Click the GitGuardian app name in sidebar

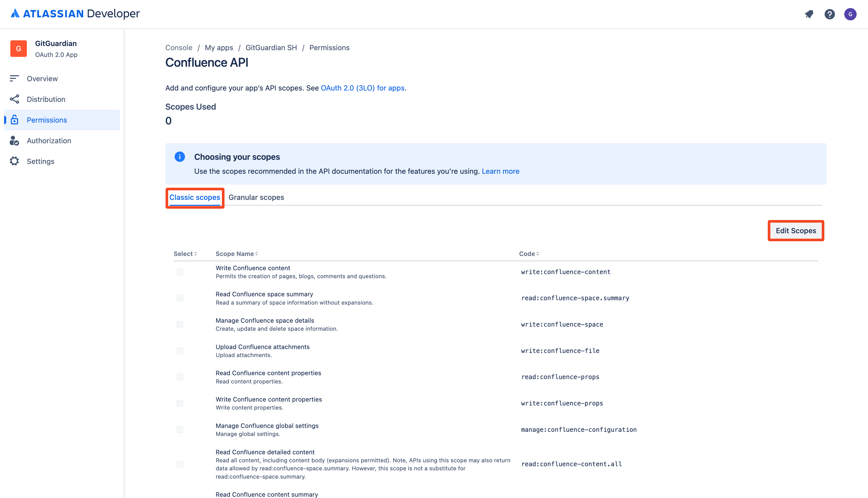[x=56, y=43]
